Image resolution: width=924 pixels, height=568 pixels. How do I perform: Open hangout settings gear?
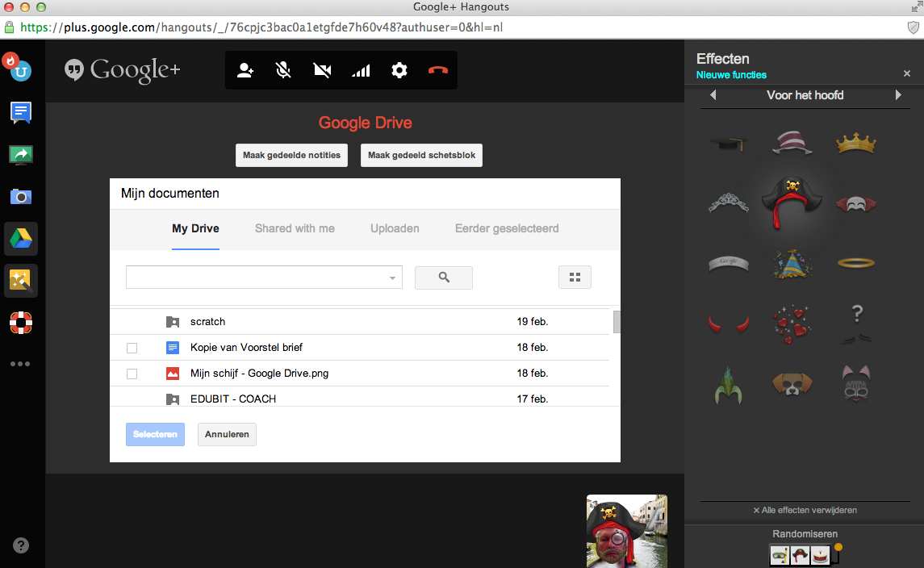click(x=399, y=71)
